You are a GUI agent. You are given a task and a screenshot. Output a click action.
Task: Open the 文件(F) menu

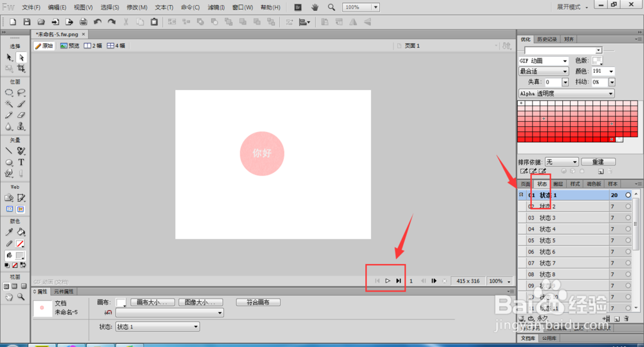[x=31, y=7]
